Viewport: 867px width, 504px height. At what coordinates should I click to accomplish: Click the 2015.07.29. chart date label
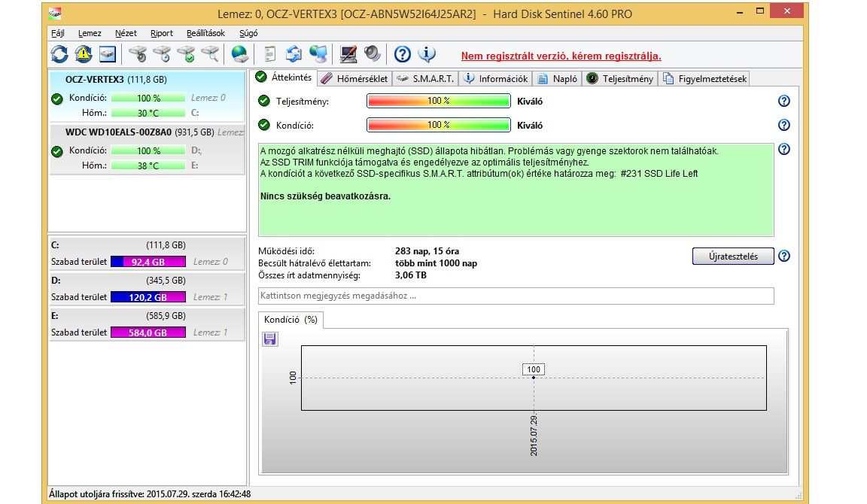pyautogui.click(x=534, y=436)
